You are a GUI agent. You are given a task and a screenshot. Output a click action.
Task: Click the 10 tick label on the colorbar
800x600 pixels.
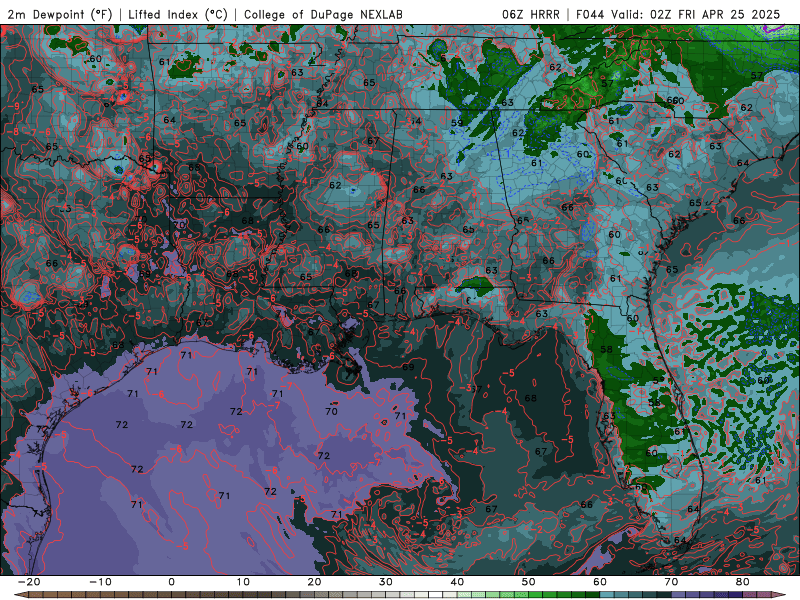tap(243, 582)
